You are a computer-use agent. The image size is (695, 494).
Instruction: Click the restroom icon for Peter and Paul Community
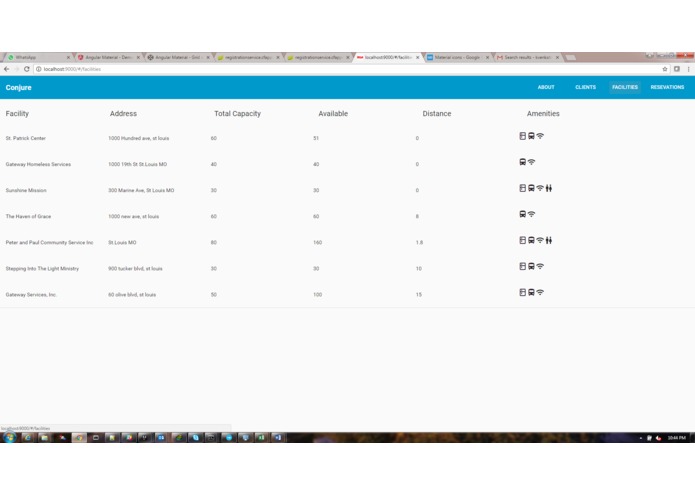pos(549,240)
